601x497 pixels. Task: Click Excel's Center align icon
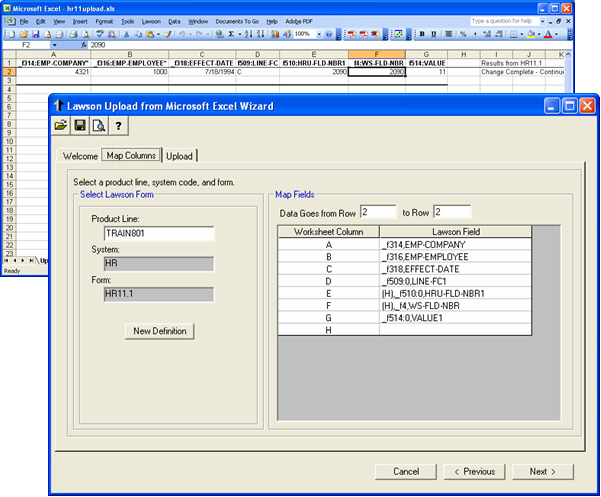(448, 34)
